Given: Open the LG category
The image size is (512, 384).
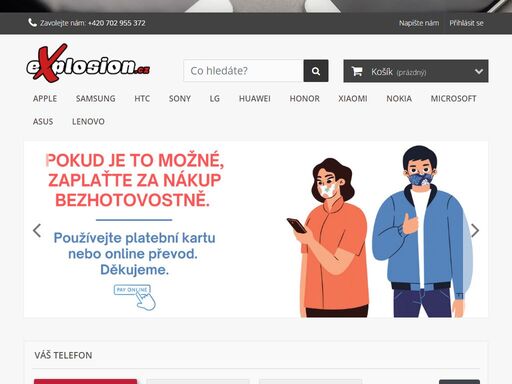Looking at the screenshot, I should [215, 99].
